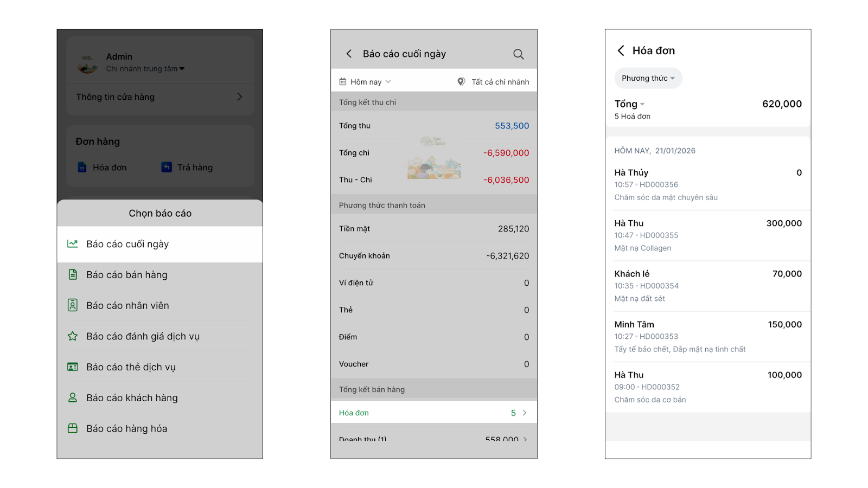Go back from the Hóa đơn screen
868x488 pixels.
point(621,50)
